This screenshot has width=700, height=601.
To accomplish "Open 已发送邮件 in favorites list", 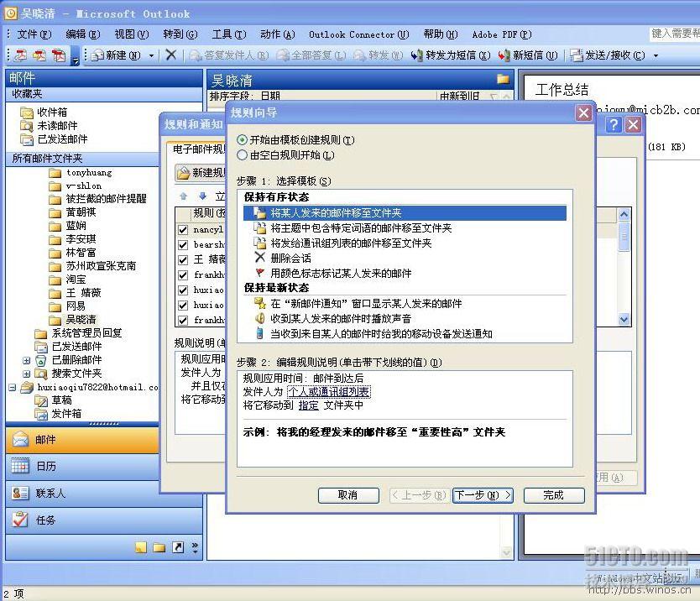I will (x=54, y=139).
